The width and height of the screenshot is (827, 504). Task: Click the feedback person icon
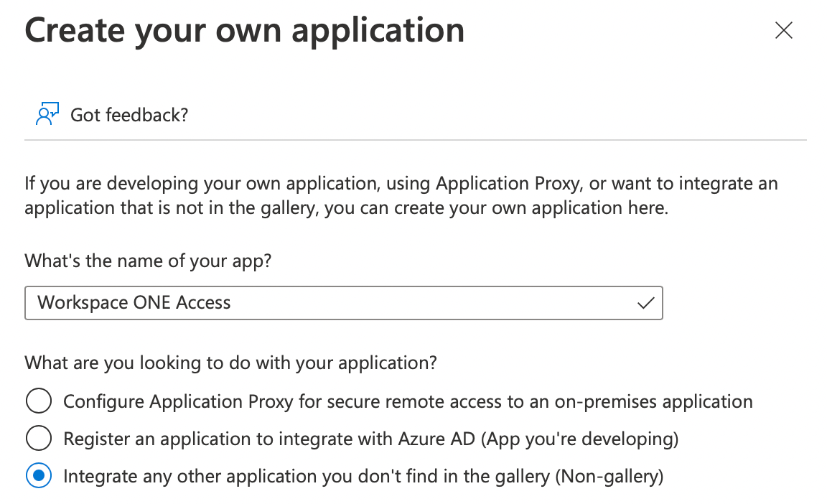click(46, 114)
